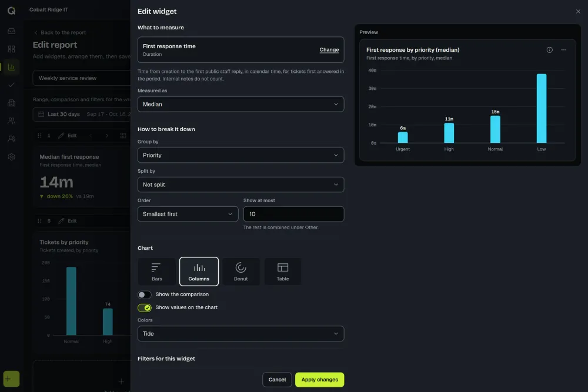588x392 pixels.
Task: Open the Measured as Median dropdown
Action: point(240,104)
